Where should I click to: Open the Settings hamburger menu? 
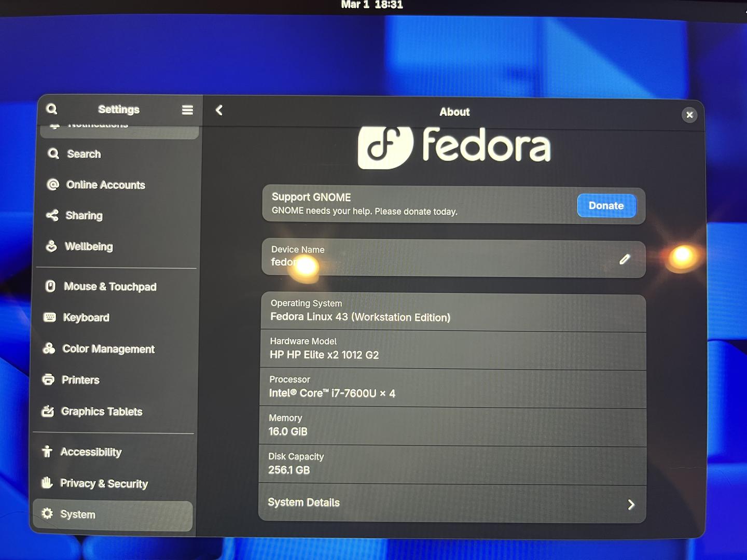tap(187, 110)
